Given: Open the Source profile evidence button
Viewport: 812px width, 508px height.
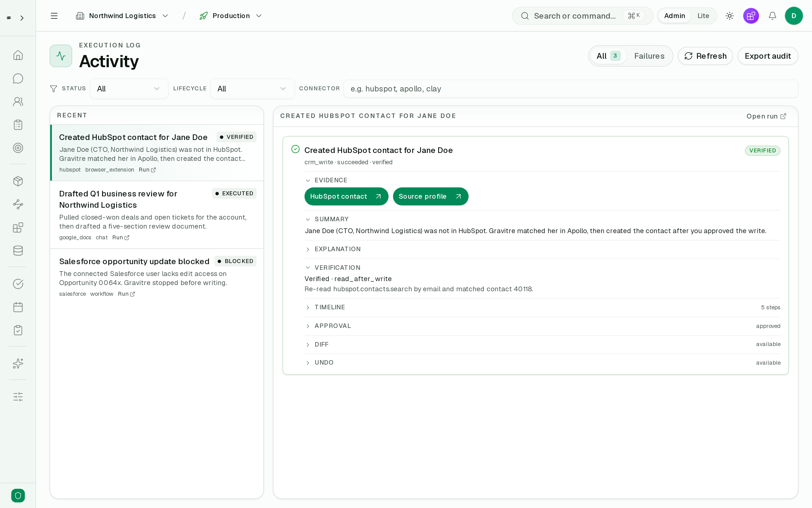Looking at the screenshot, I should [431, 196].
